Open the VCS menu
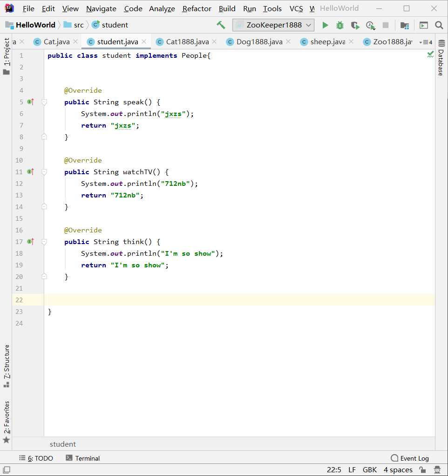Viewport: 448px width, 476px height. (x=296, y=9)
